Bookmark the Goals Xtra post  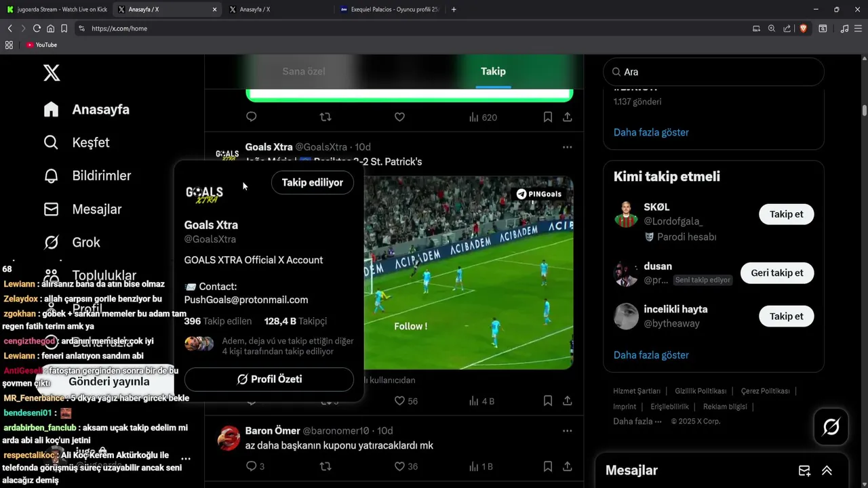[x=547, y=401]
